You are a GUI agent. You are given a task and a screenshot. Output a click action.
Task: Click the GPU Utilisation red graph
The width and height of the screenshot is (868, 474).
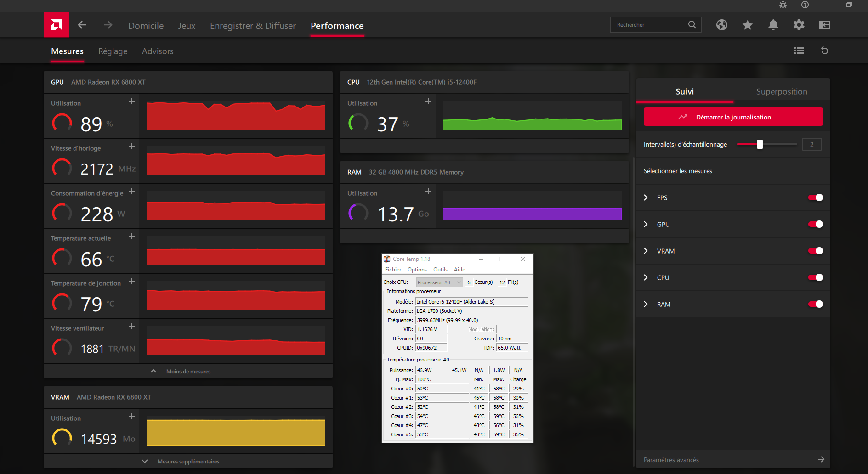coord(236,116)
